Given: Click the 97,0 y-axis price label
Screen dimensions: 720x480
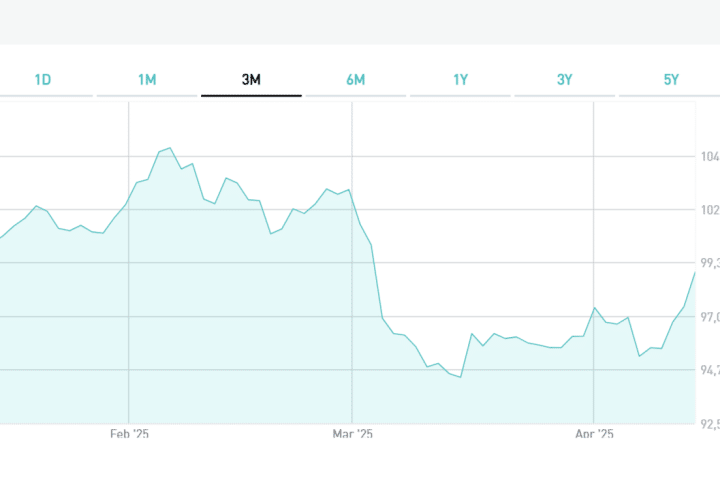Looking at the screenshot, I should click(x=708, y=318).
